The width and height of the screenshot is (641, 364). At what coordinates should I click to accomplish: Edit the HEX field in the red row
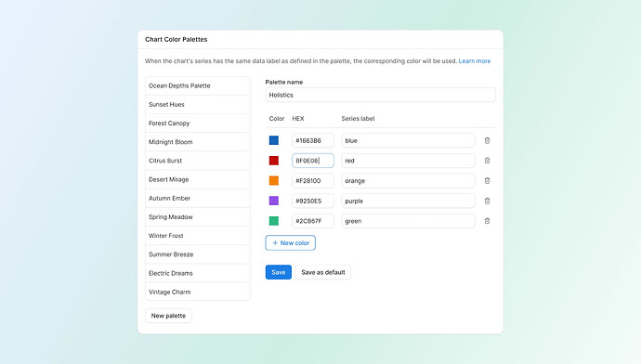[x=313, y=161]
